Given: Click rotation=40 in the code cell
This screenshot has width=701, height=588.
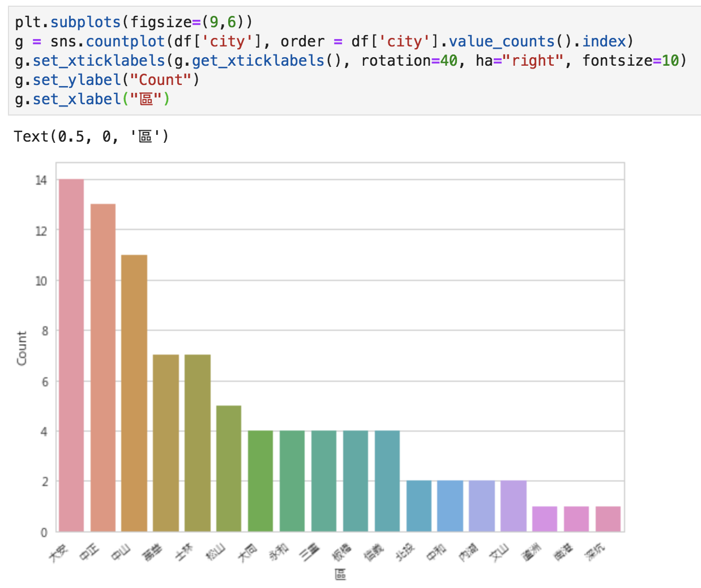Looking at the screenshot, I should coord(409,61).
